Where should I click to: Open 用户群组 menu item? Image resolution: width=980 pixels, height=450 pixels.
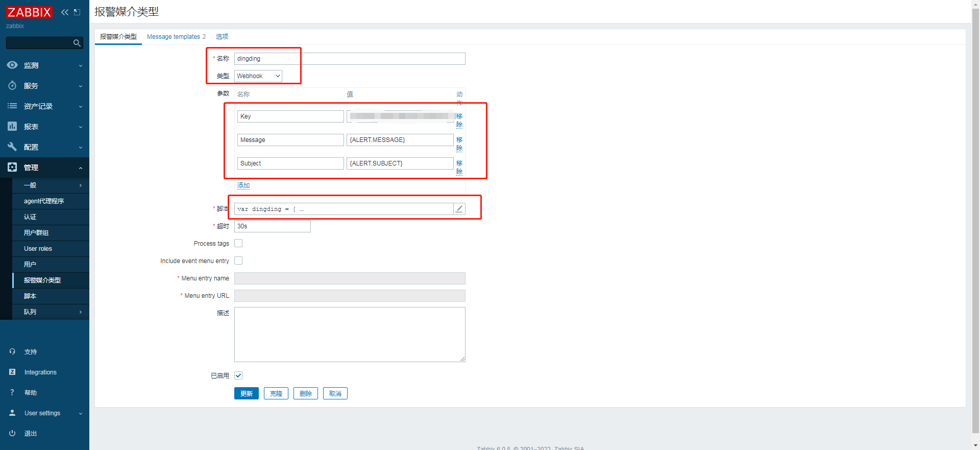51,233
